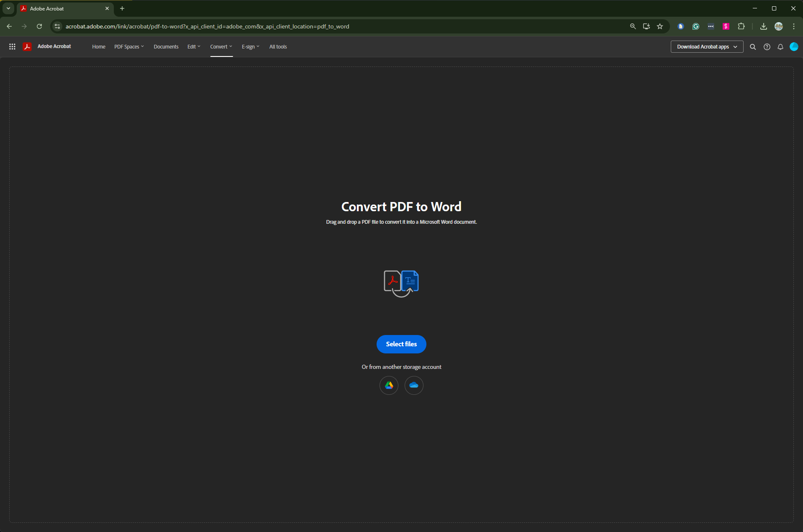Open browser zoom magnifier icon

click(x=633, y=26)
